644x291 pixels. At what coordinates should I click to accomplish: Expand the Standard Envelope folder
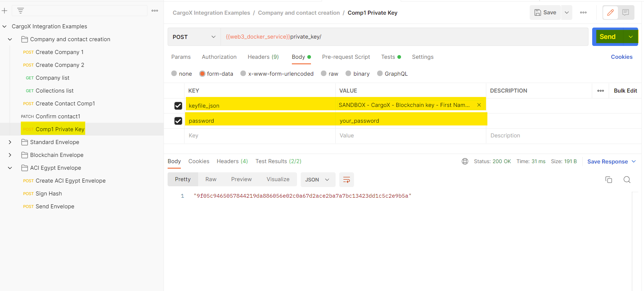pos(10,142)
